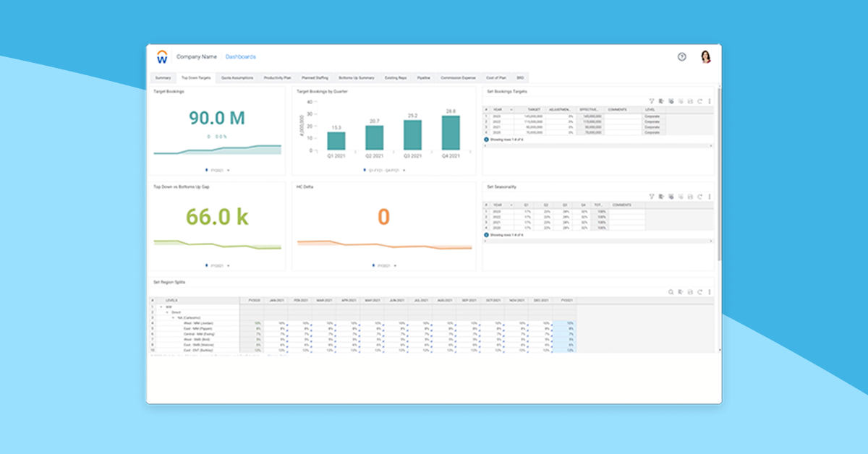This screenshot has width=868, height=454.
Task: Open the more options menu on Set Seasonality
Action: [x=709, y=196]
